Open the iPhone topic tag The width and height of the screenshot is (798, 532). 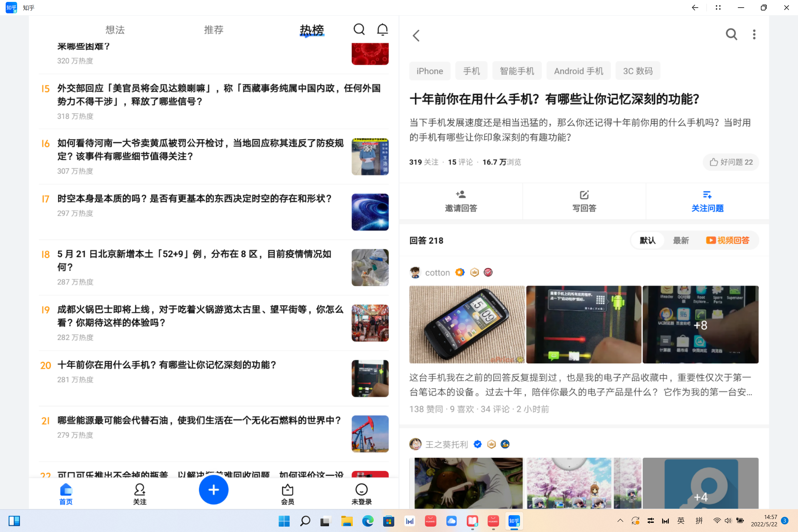(429, 71)
